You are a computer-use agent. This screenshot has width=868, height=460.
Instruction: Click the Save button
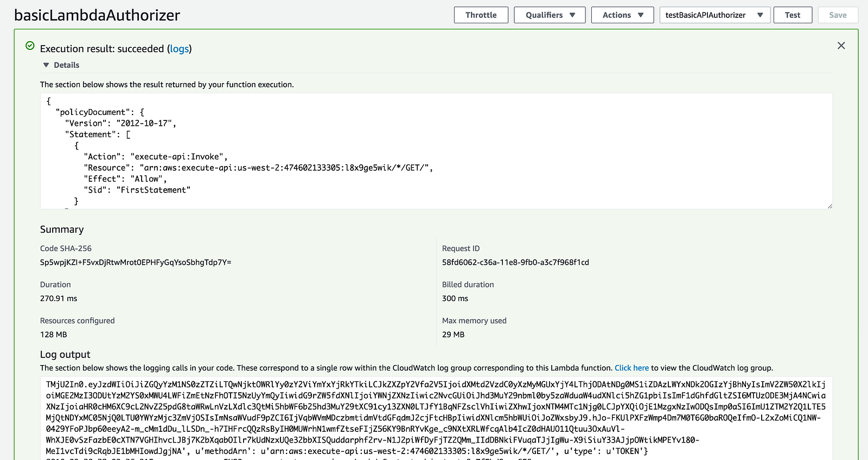838,15
